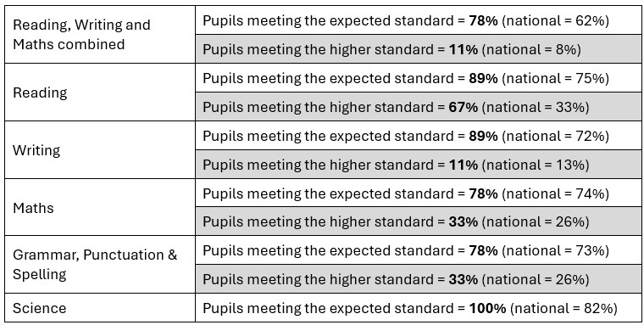This screenshot has height=325, width=644.
Task: Select the Reading subject cell
Action: [x=100, y=92]
